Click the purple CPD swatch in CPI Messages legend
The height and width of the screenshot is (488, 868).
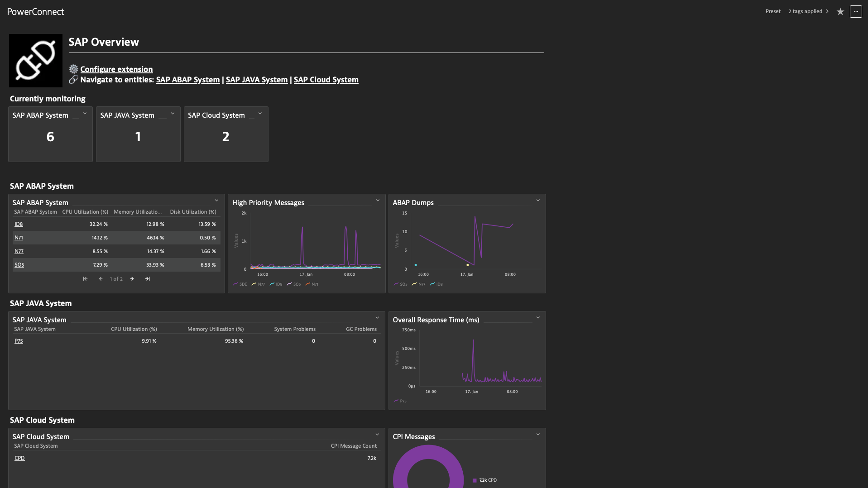[474, 480]
